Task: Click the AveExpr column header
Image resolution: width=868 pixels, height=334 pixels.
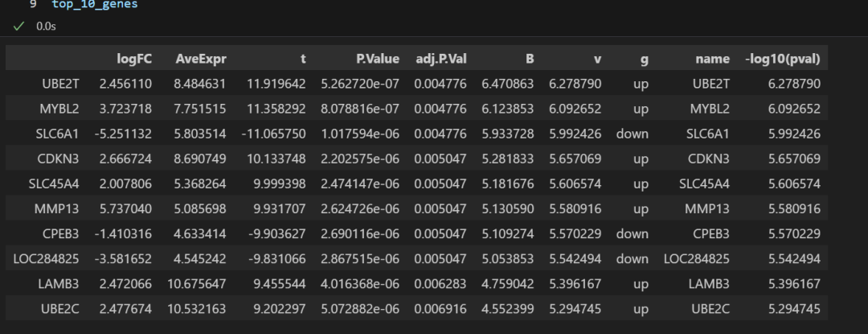Action: pos(201,59)
